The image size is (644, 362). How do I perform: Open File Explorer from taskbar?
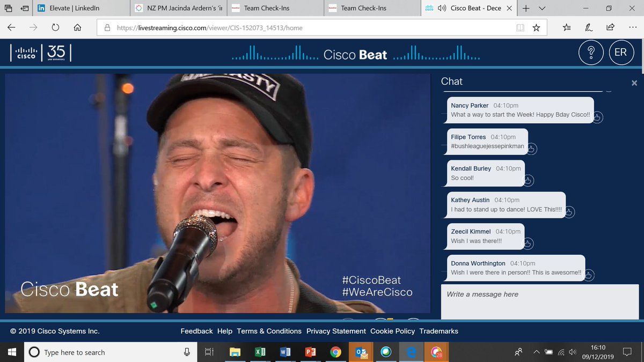pyautogui.click(x=235, y=352)
